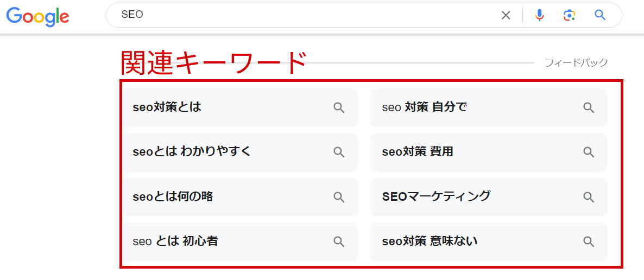Image resolution: width=644 pixels, height=280 pixels.
Task: Select related search seo とは 初心者
Action: click(x=241, y=241)
